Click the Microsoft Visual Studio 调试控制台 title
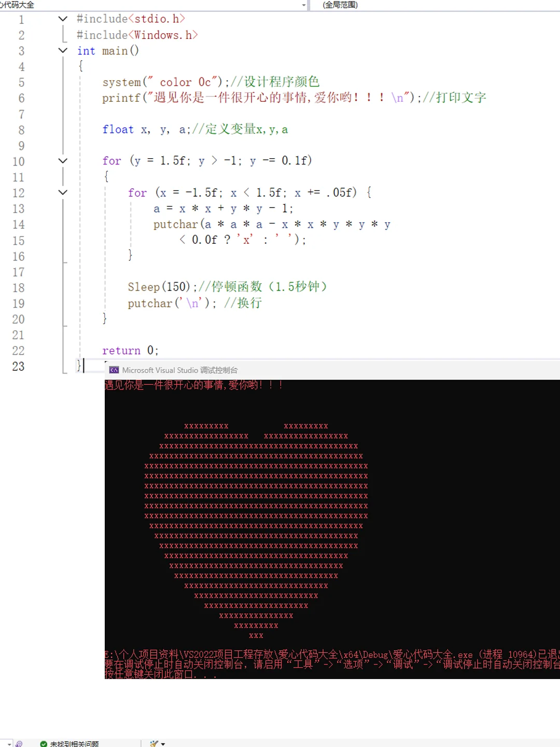 [x=180, y=370]
